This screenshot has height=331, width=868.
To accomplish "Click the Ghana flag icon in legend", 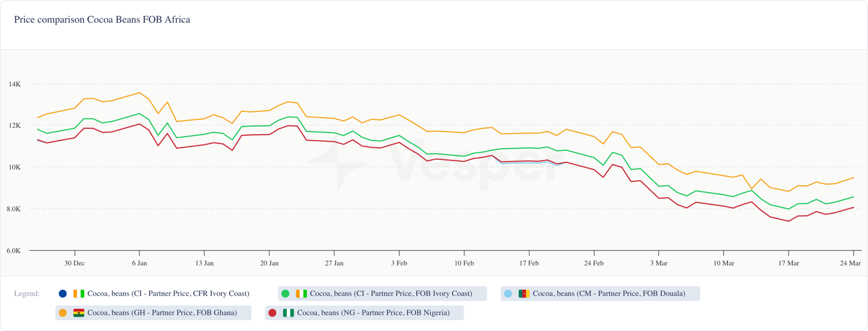I will click(79, 313).
